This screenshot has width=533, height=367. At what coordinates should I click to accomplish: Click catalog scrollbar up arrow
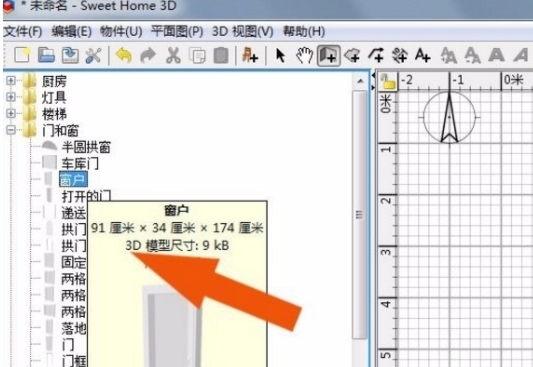tap(361, 81)
